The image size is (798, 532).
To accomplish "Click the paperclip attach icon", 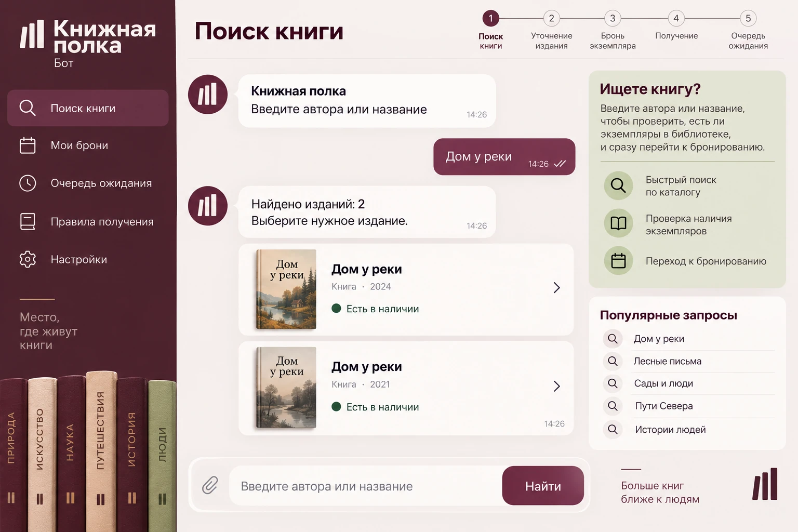I will pyautogui.click(x=210, y=485).
